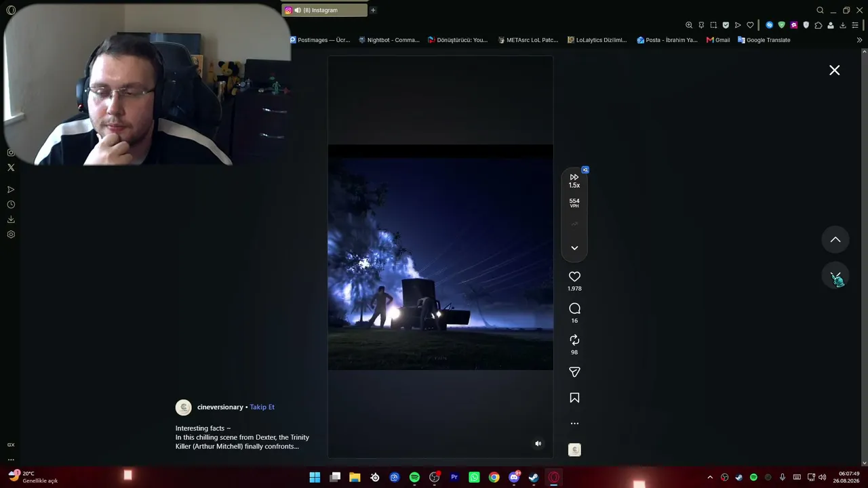Open the browser profile icon
This screenshot has width=868, height=488.
pyautogui.click(x=831, y=25)
